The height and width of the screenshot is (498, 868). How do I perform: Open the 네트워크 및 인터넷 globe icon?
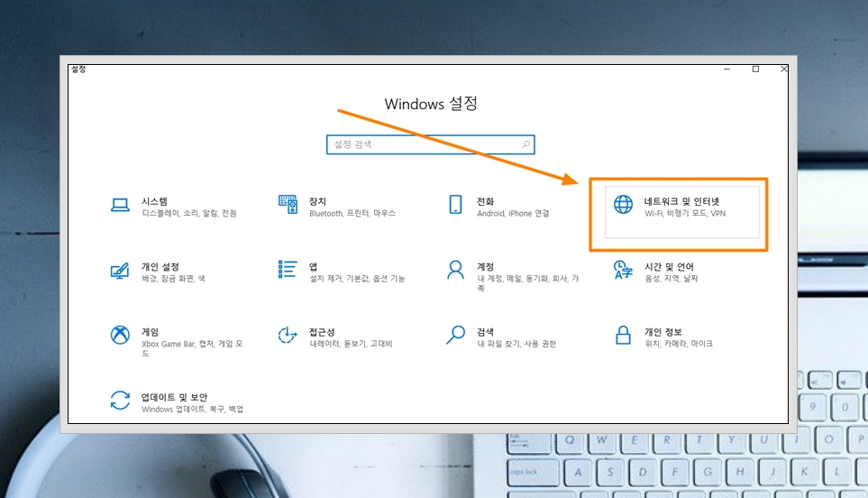click(624, 205)
